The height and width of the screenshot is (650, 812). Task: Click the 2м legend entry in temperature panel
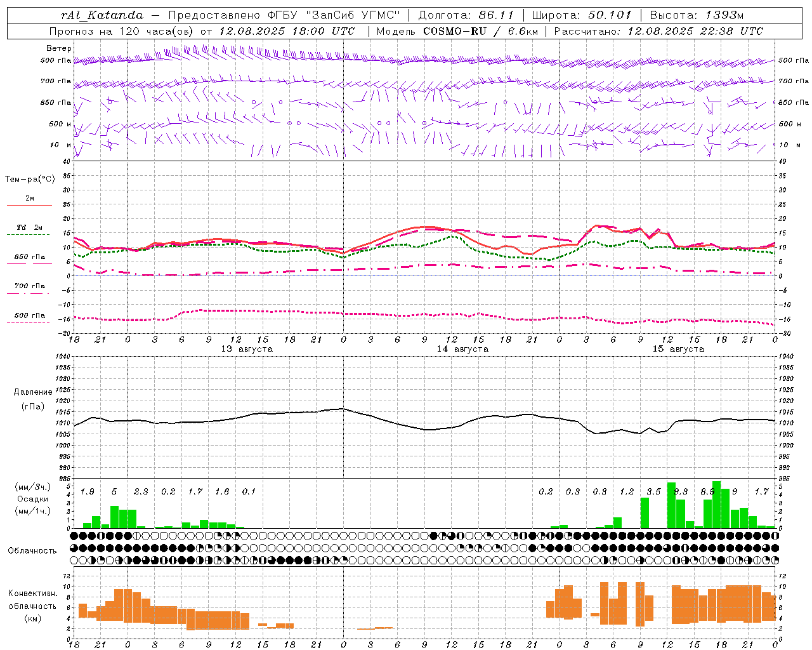tap(30, 198)
